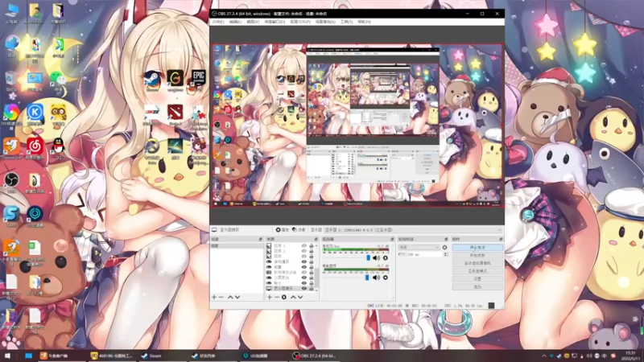Open the 编辑(E) menu in OBS
This screenshot has height=362, width=644.
click(x=235, y=22)
